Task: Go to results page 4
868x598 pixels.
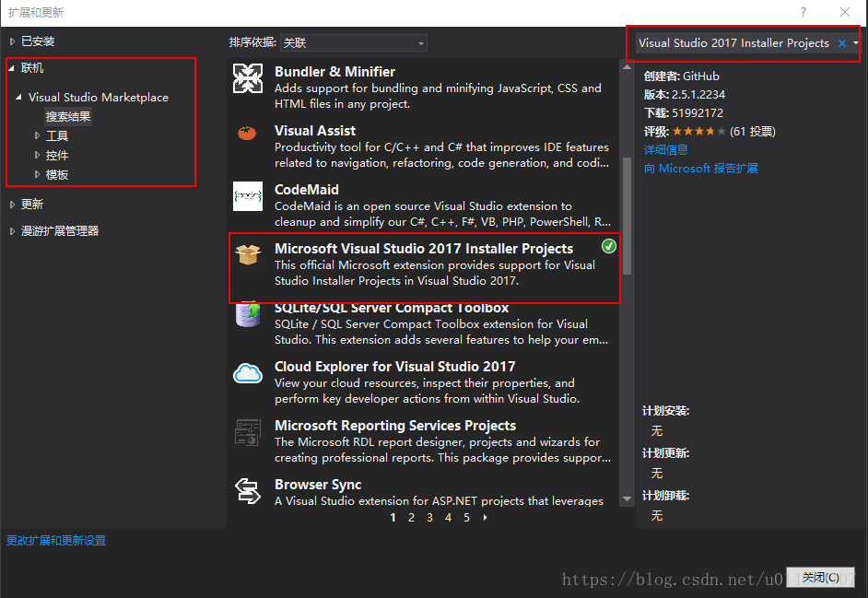Action: click(x=449, y=518)
